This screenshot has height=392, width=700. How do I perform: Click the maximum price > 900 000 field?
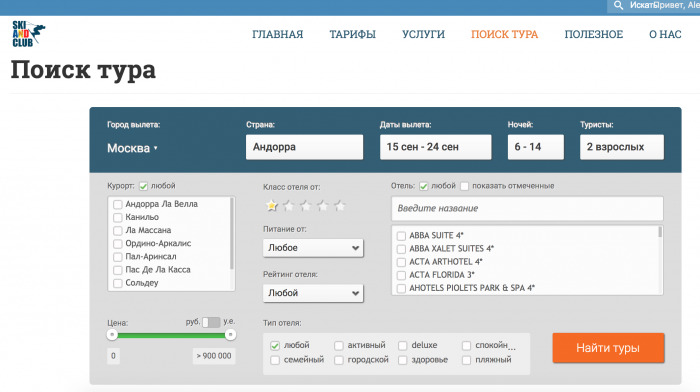tap(214, 356)
